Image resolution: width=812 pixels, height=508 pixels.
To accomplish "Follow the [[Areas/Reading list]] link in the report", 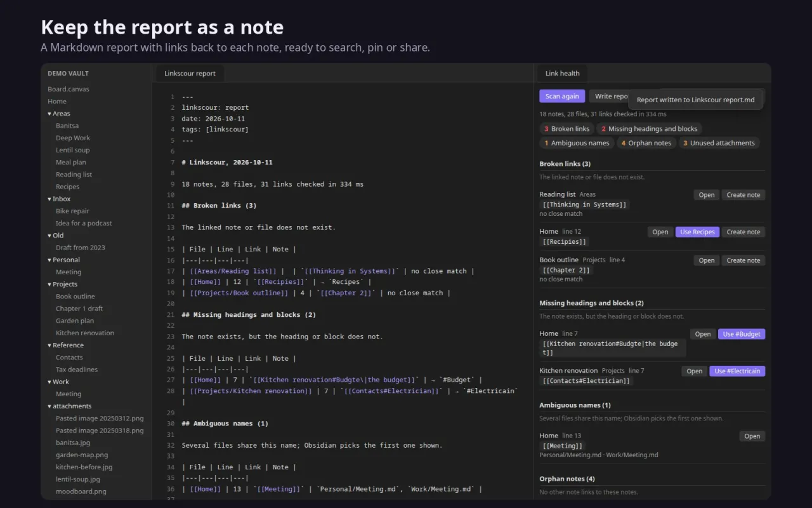I will (233, 271).
